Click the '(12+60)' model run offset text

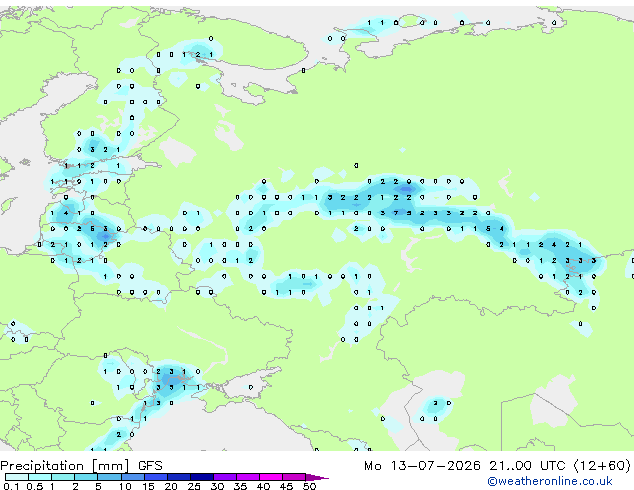tap(602, 465)
